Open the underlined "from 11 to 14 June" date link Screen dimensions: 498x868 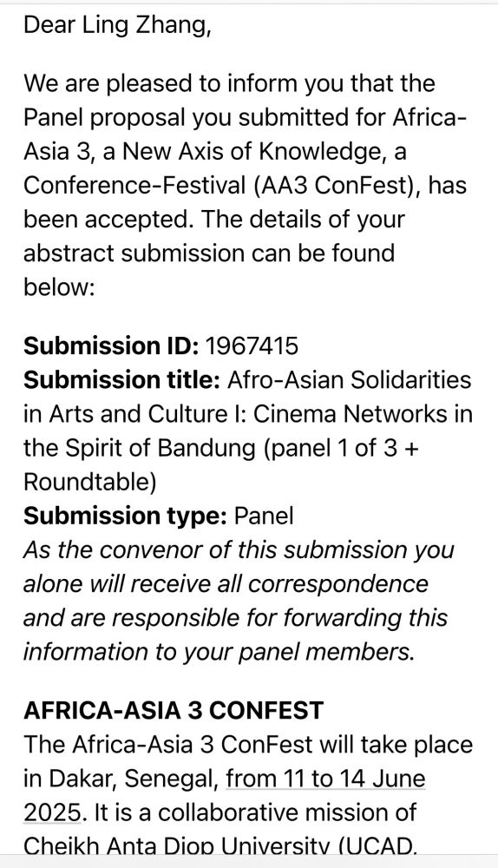coord(326,779)
